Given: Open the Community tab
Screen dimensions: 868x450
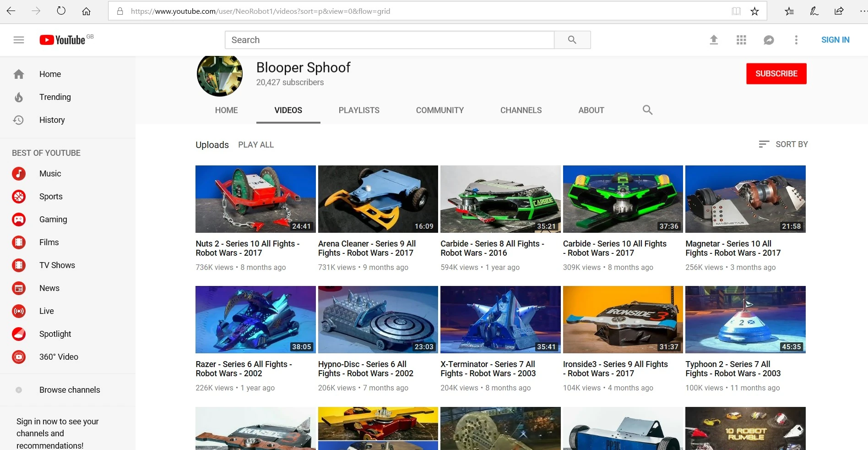Looking at the screenshot, I should click(440, 110).
